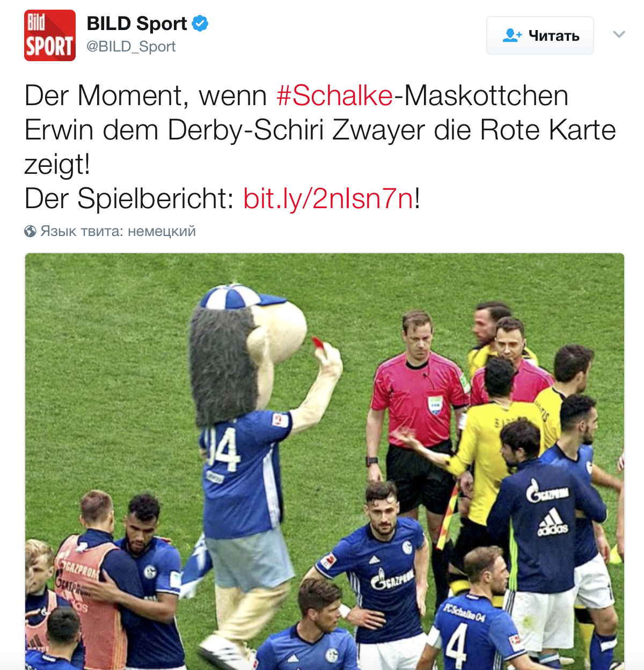Viewport: 644px width, 670px height.
Task: Open the bit.ly/2nIsn7n link
Action: [x=328, y=198]
